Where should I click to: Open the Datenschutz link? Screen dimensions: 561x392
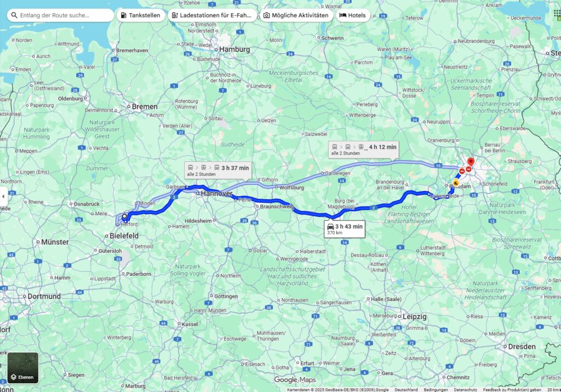465,389
